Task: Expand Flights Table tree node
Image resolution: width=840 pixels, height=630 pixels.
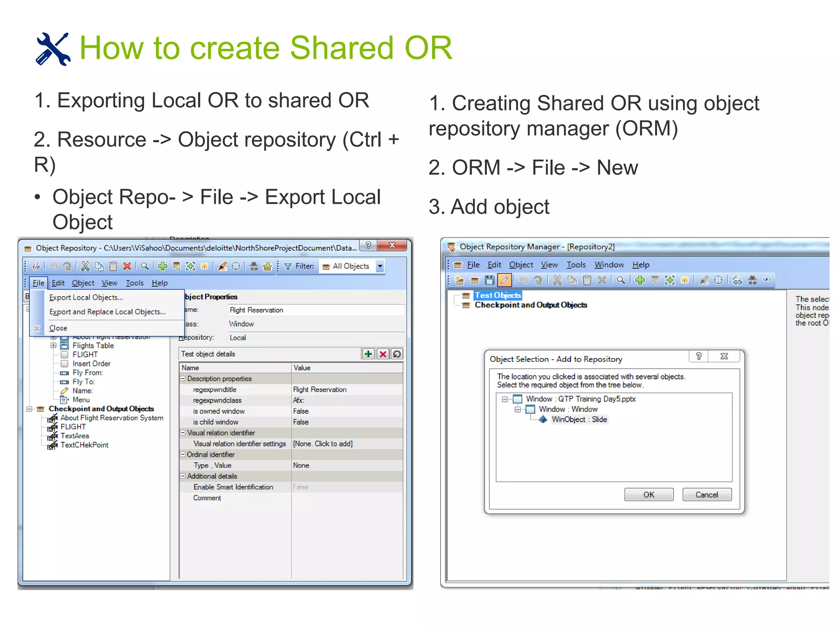Action: click(x=53, y=345)
